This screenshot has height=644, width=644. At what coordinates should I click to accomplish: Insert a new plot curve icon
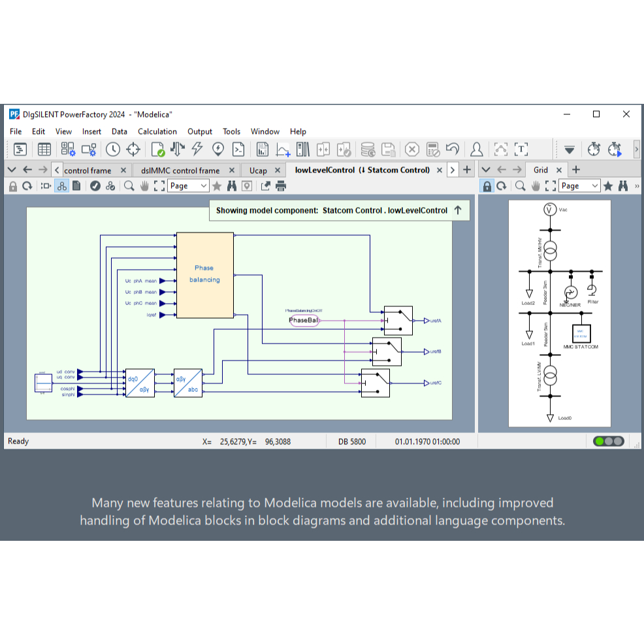click(283, 150)
